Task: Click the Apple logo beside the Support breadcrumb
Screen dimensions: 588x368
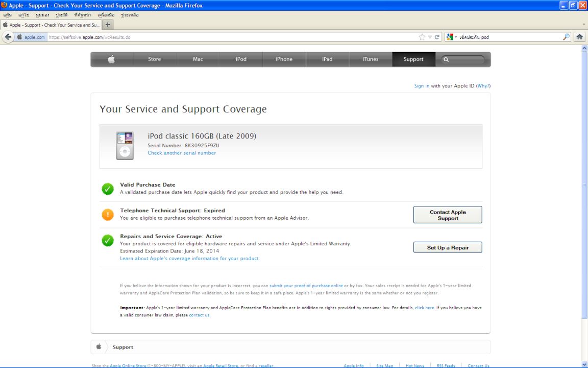Action: 99,347
